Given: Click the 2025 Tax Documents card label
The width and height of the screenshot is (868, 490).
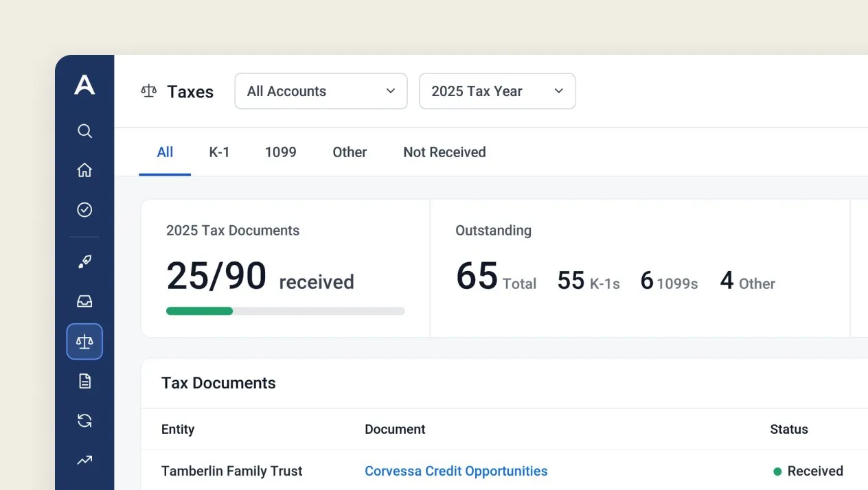Looking at the screenshot, I should point(233,231).
